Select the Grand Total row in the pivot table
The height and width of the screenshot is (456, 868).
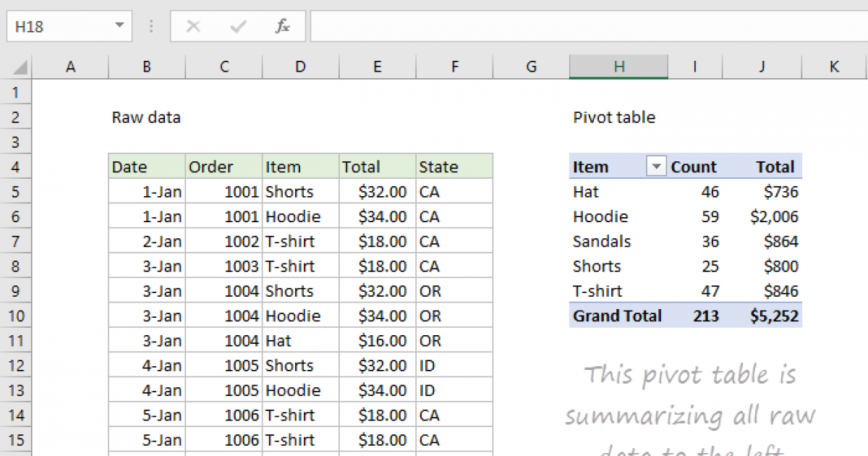(x=617, y=316)
